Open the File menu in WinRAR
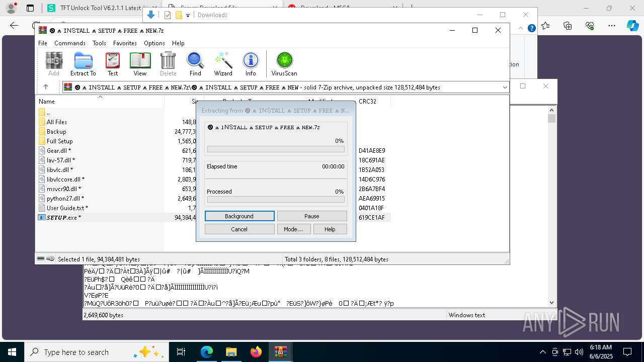644x362 pixels. coord(43,43)
